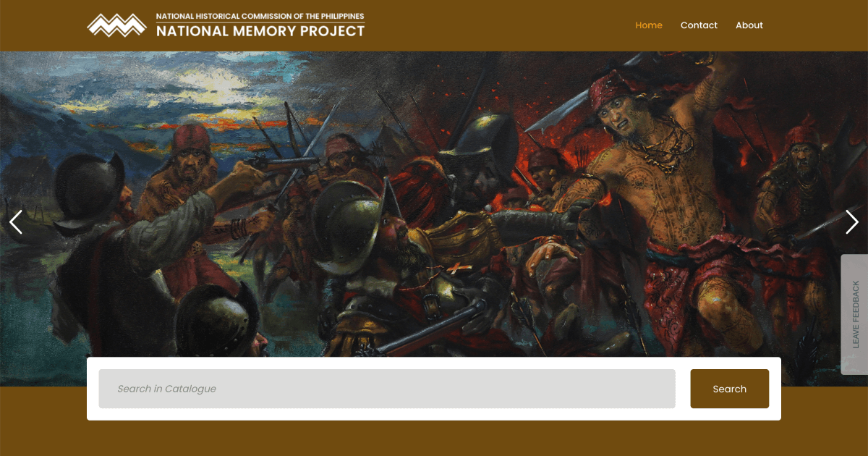The image size is (868, 456).
Task: Click the zigzag mountain logo icon
Action: coord(116,25)
